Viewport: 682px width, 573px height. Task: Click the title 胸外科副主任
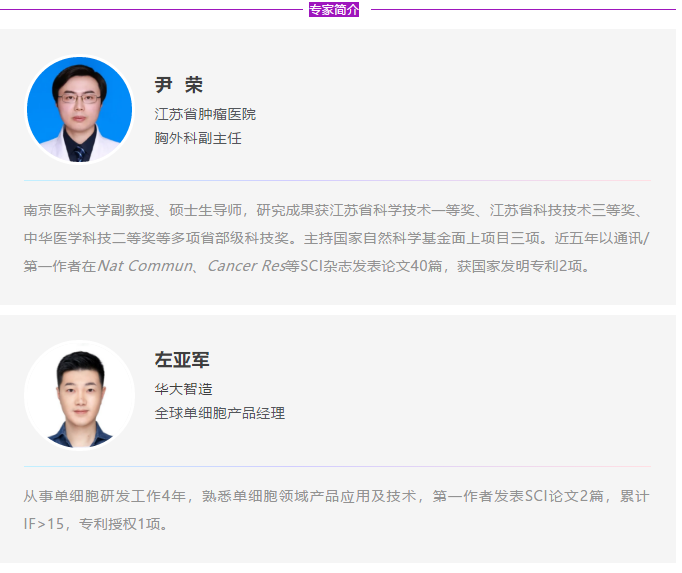point(198,138)
